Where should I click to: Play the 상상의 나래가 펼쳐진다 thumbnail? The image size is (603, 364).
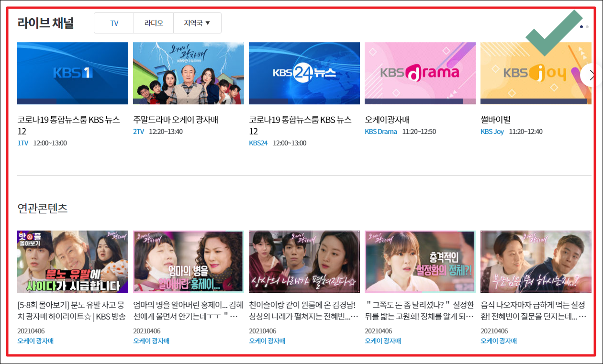(304, 262)
